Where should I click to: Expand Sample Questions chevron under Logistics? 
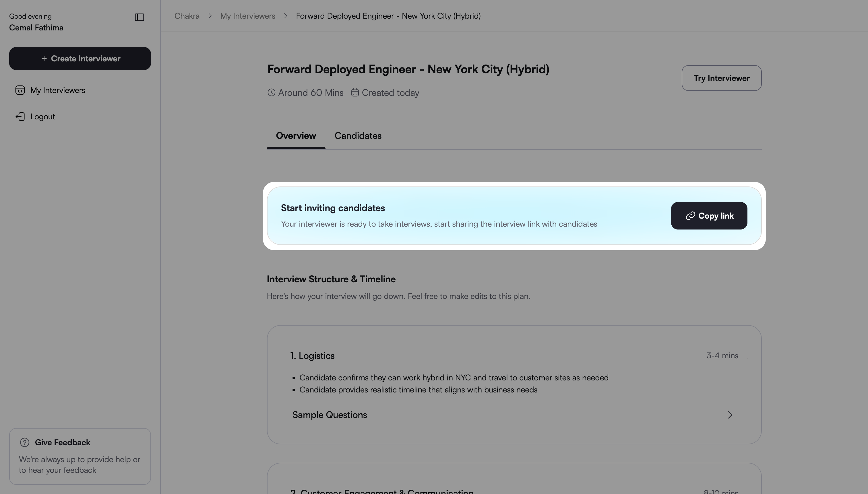pyautogui.click(x=730, y=415)
